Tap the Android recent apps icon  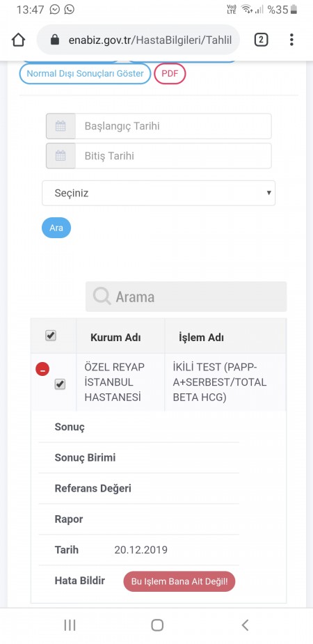70,625
